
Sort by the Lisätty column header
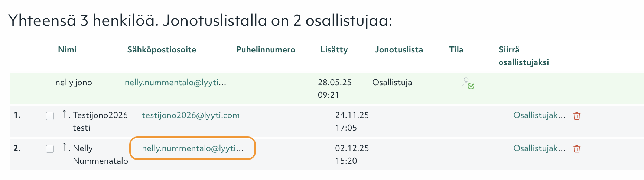click(x=334, y=50)
